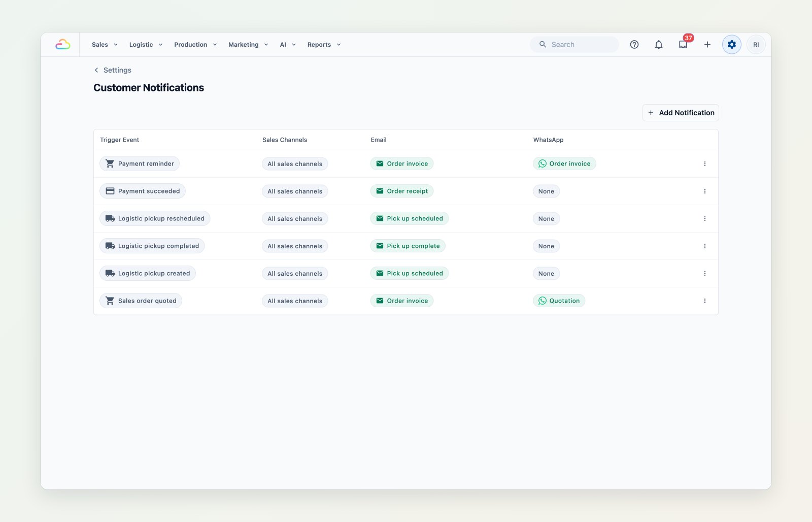Open row menu for Payment succeeded
This screenshot has height=522, width=812.
705,191
